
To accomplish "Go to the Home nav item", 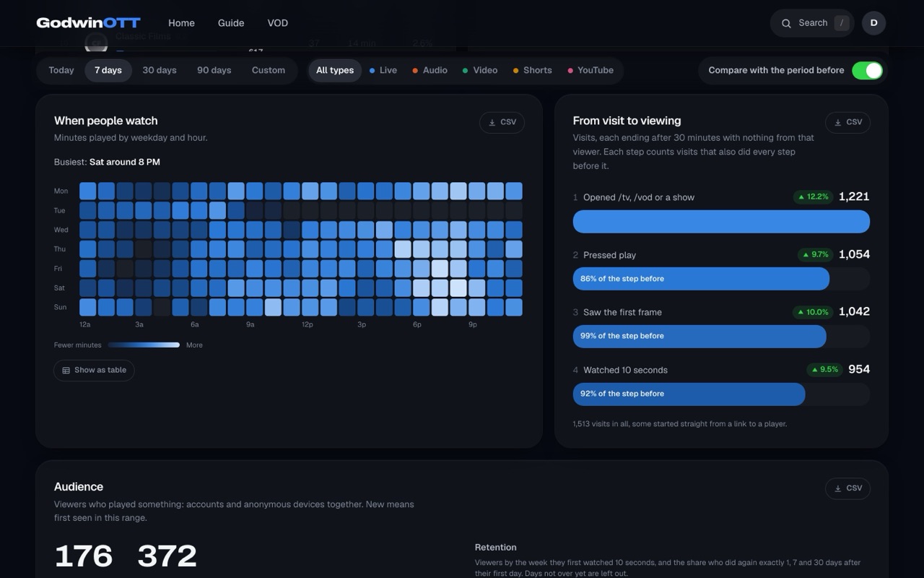I will pyautogui.click(x=181, y=23).
